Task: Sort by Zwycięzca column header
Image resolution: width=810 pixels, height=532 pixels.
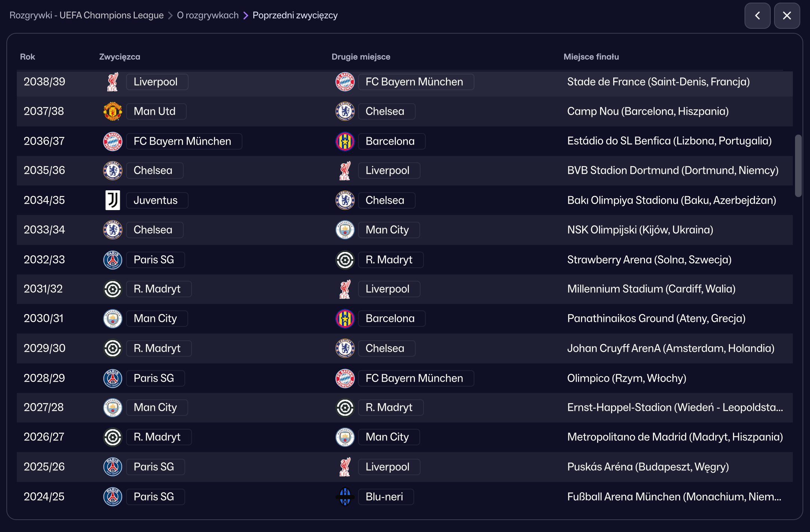Action: tap(120, 57)
